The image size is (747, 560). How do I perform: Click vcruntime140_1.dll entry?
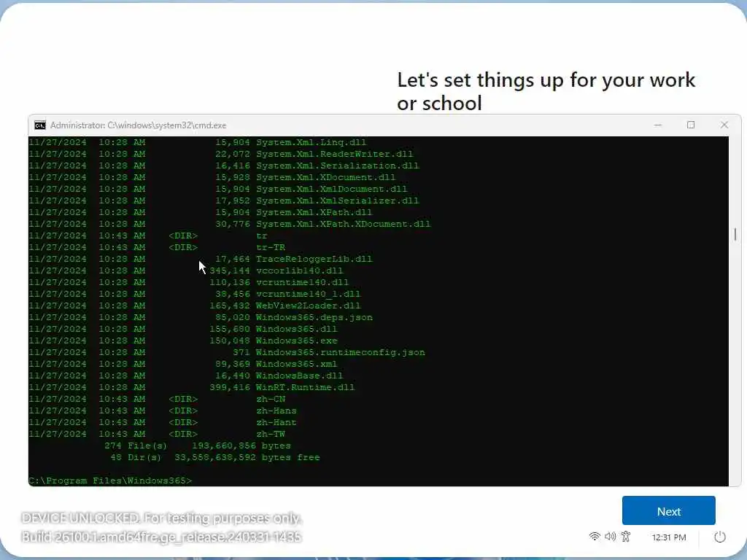click(309, 294)
